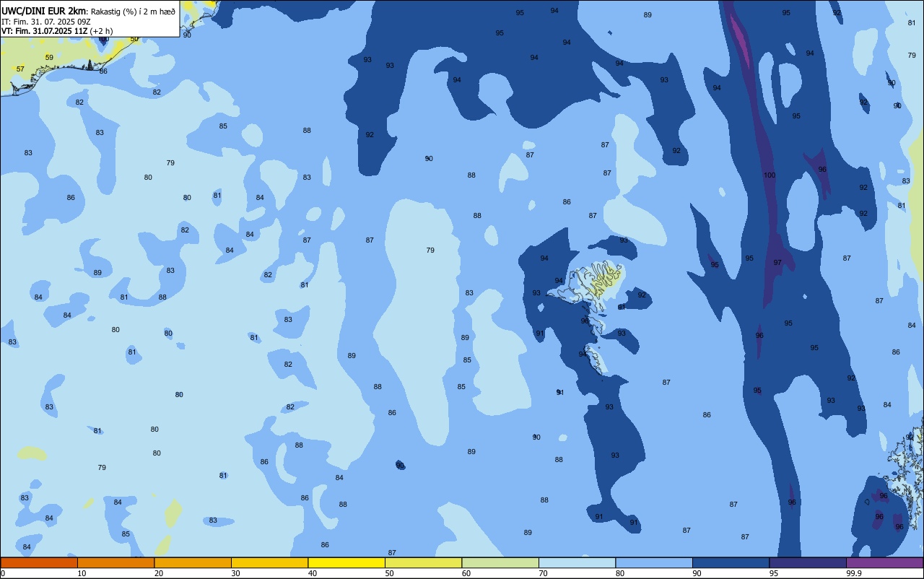Click the '100' humidity value on the map
Viewport: 924px width, 579px height.
[770, 175]
